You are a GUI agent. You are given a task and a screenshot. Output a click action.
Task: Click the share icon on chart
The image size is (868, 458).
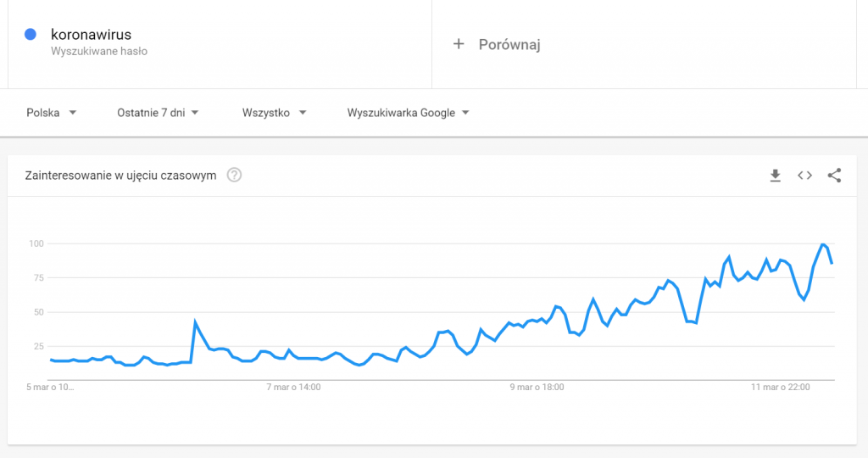click(834, 176)
